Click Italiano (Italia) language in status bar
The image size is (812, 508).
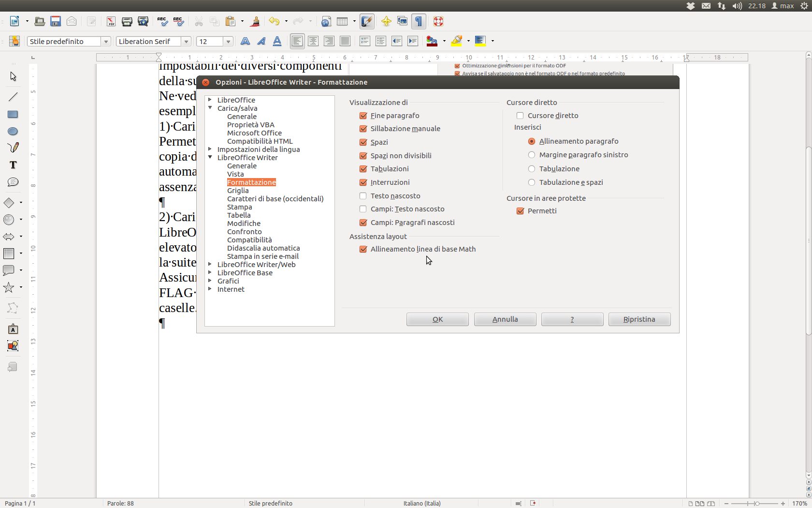pyautogui.click(x=422, y=504)
